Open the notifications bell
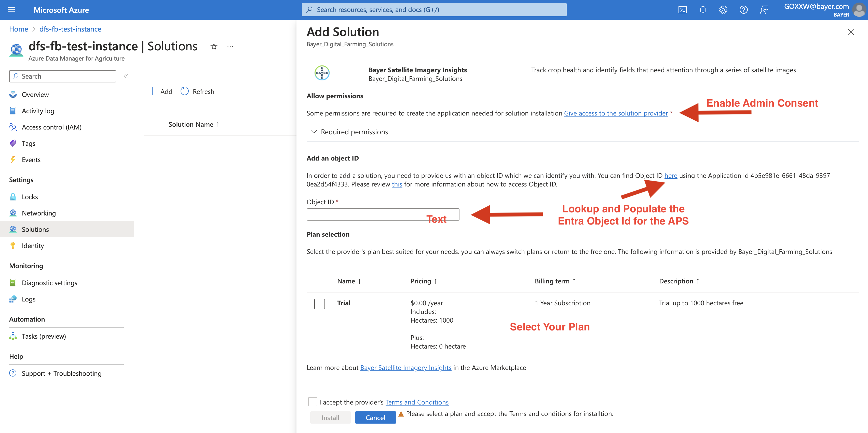The width and height of the screenshot is (868, 433). pos(702,10)
